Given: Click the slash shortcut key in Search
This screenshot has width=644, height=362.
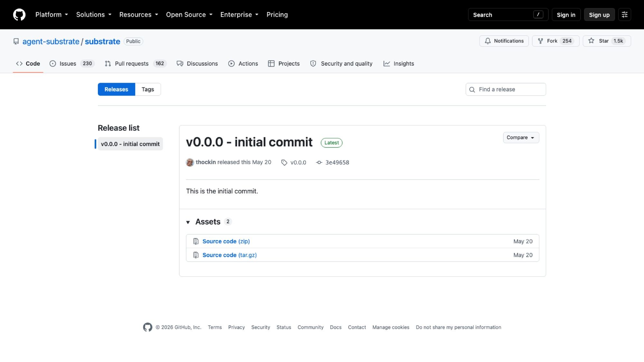Looking at the screenshot, I should 538,14.
